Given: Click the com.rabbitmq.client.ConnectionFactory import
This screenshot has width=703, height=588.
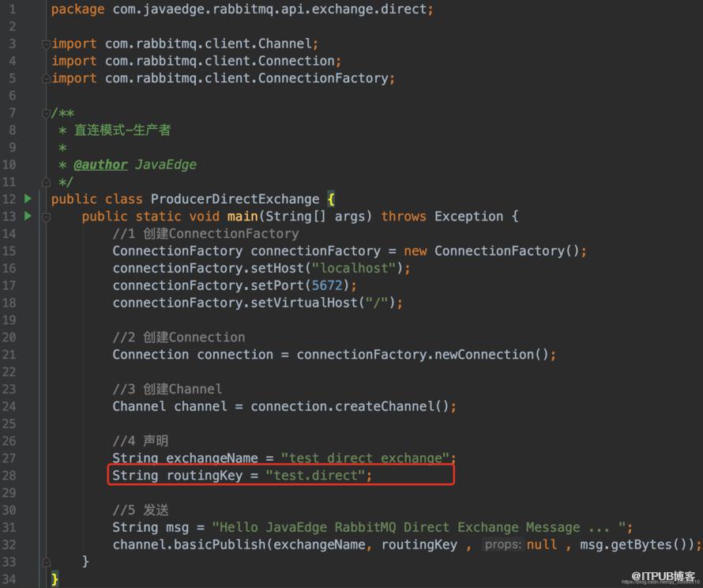Looking at the screenshot, I should pos(247,78).
